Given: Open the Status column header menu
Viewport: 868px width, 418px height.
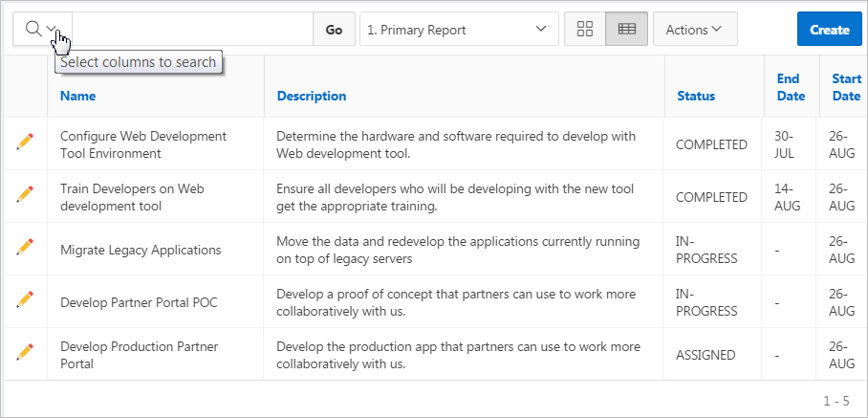Looking at the screenshot, I should point(696,96).
